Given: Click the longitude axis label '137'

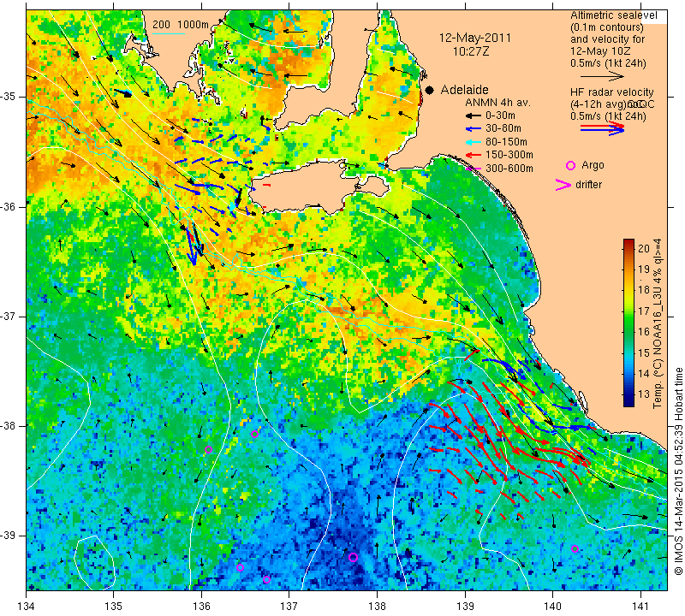Looking at the screenshot, I should 289,607.
